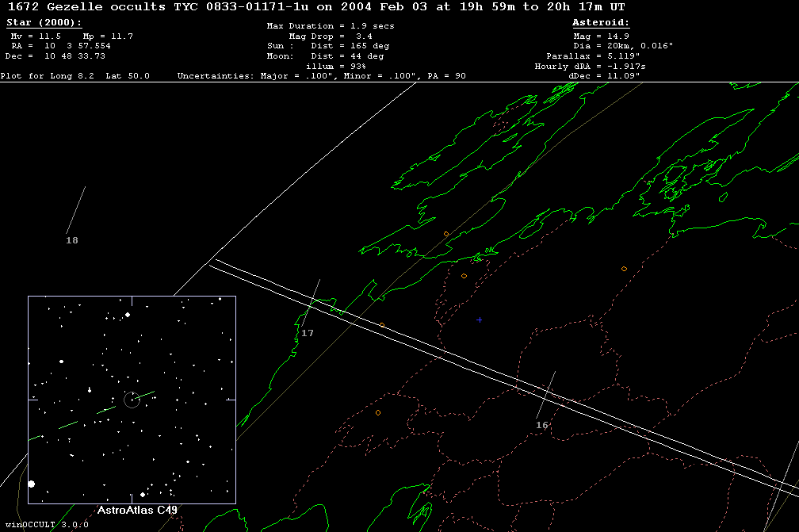The image size is (799, 532).
Task: Select the 'Asteroid:' heading
Action: 601,23
